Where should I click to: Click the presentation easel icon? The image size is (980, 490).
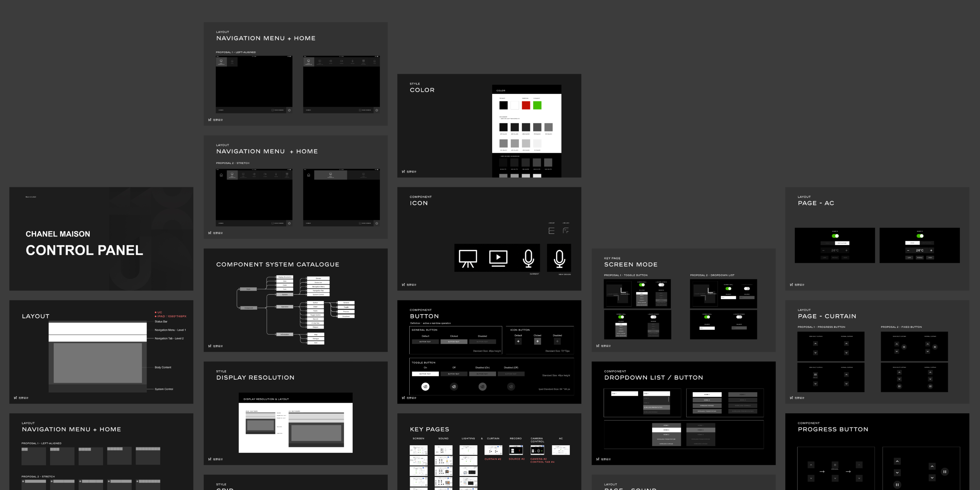click(468, 258)
